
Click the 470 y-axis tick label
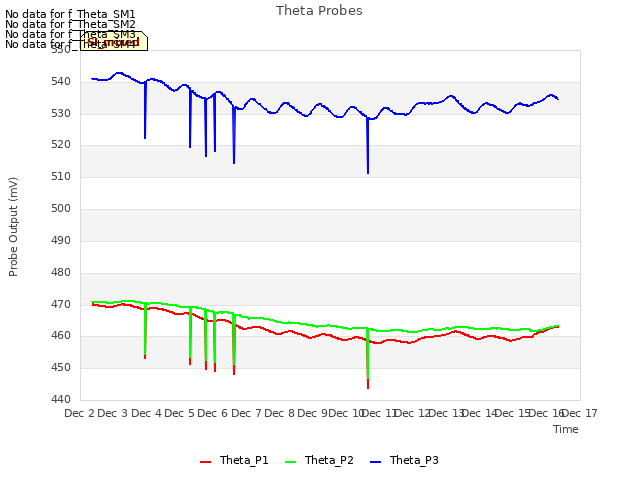tap(61, 304)
